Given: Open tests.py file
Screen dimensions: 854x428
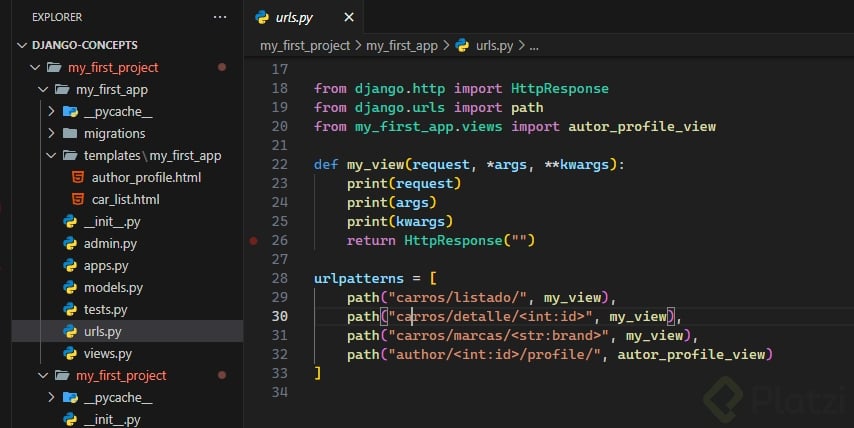Looking at the screenshot, I should 105,310.
